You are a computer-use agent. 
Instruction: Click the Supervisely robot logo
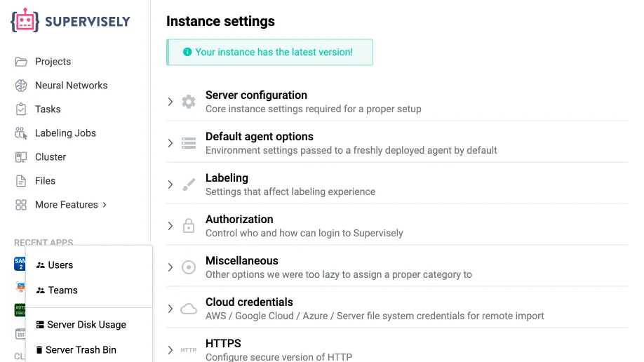tap(25, 20)
